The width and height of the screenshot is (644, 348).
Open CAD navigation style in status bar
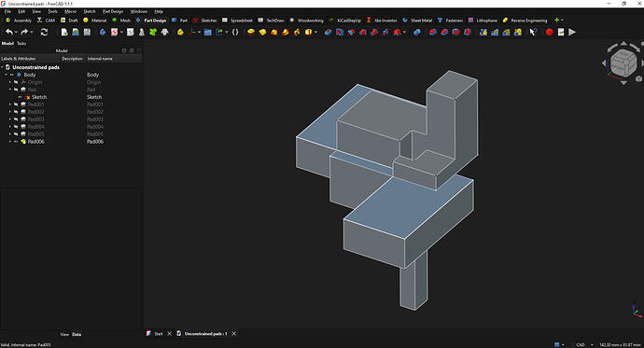(x=581, y=344)
